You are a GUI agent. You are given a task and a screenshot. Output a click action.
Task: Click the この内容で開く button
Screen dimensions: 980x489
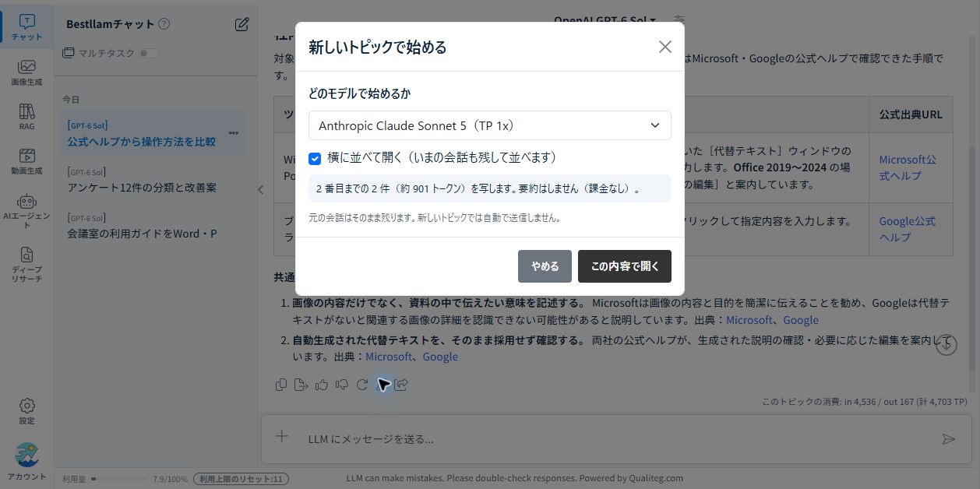pos(624,266)
